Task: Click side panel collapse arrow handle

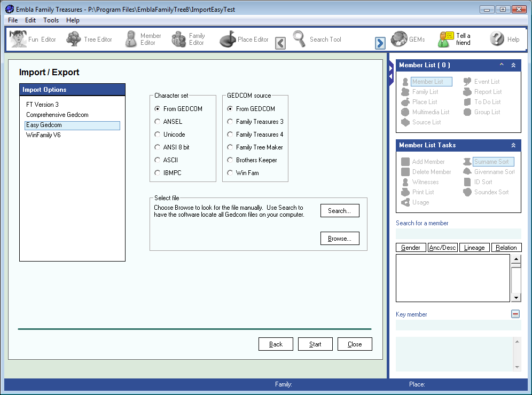Action: point(391,73)
